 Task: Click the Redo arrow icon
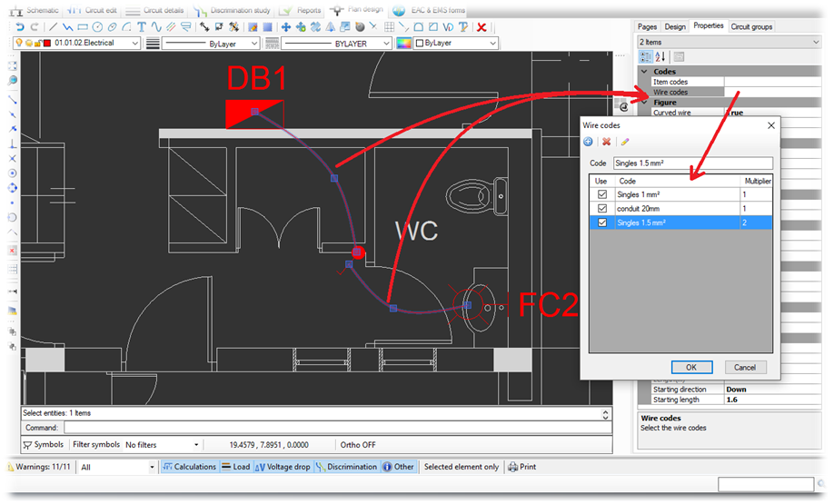pos(35,26)
